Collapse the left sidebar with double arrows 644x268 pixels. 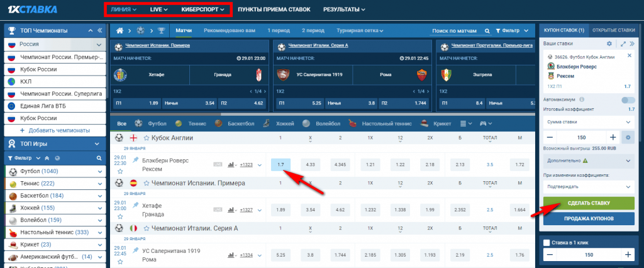click(x=99, y=30)
